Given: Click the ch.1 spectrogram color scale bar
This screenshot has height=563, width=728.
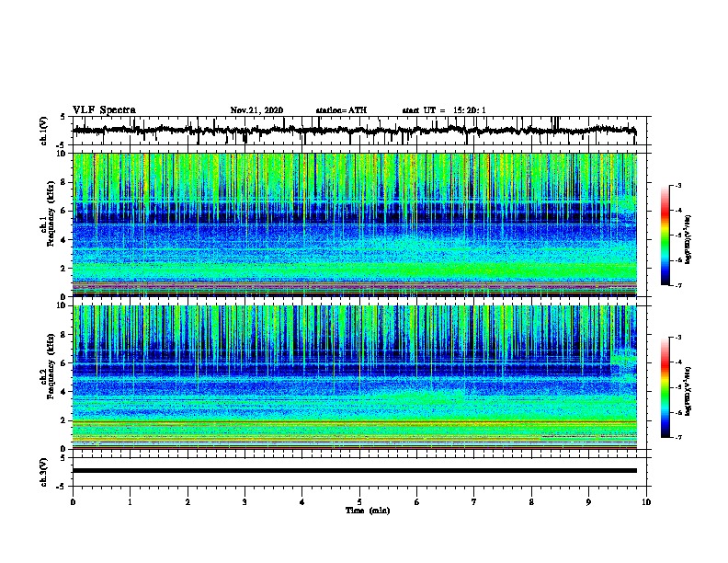Looking at the screenshot, I should tap(665, 236).
